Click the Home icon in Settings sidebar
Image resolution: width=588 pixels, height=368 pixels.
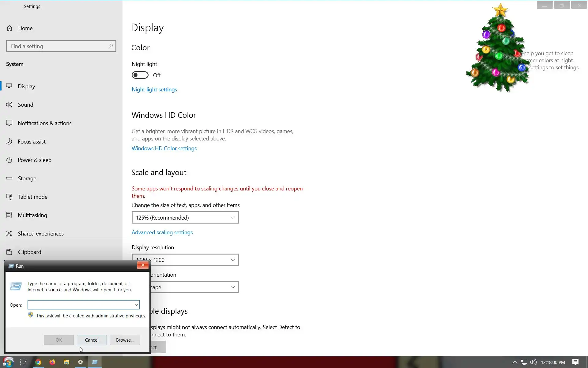9,28
